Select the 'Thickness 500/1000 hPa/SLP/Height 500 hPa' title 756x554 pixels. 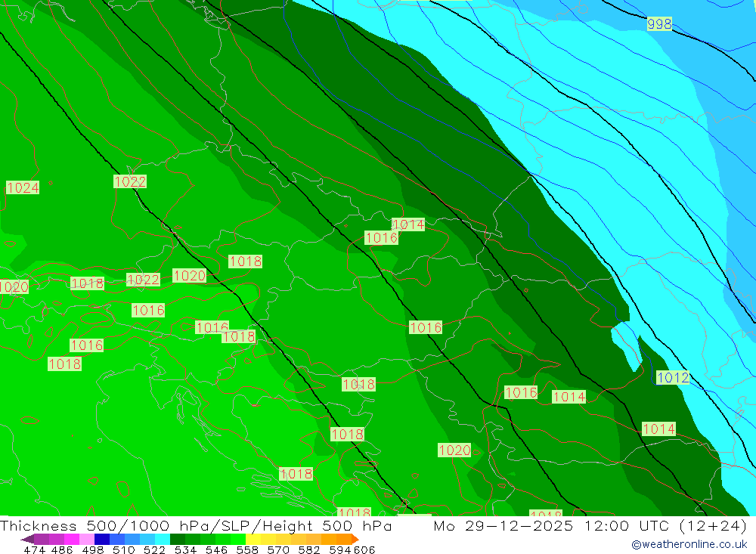tap(196, 525)
